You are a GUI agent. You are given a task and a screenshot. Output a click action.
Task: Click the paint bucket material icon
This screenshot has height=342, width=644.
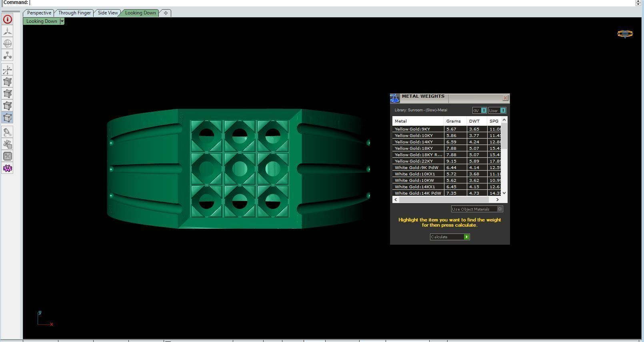(x=8, y=144)
